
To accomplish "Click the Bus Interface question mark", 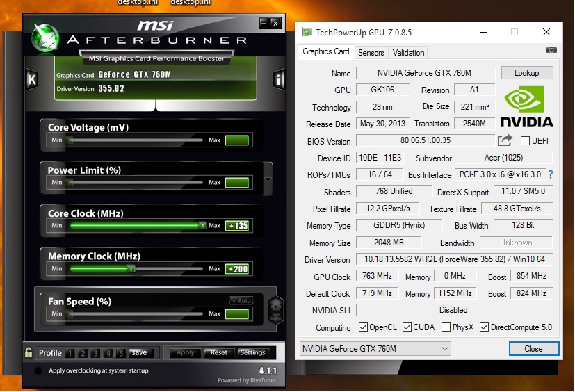I will 551,175.
